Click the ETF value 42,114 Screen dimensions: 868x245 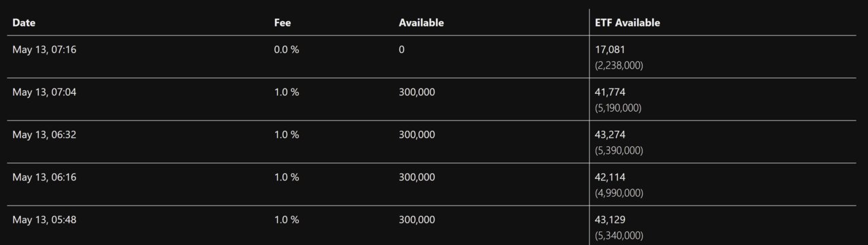[610, 177]
